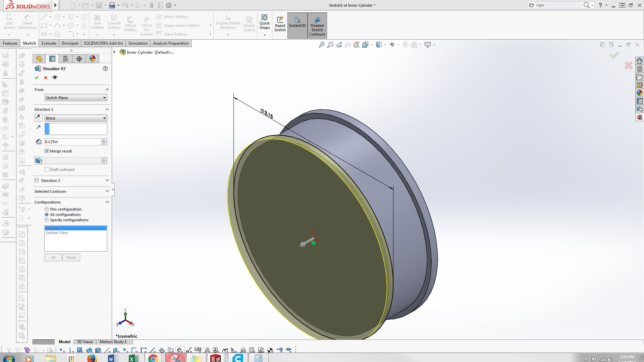Click Zoom to Fit icon
The width and height of the screenshot is (644, 362).
[x=321, y=45]
